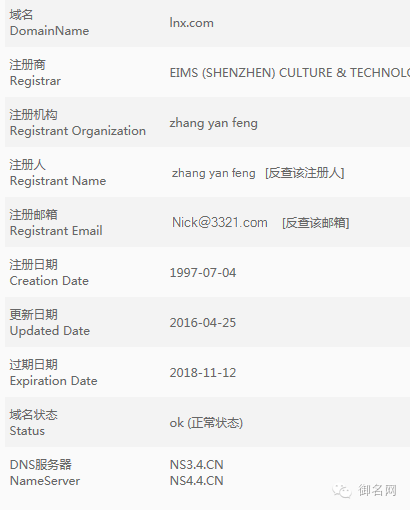Click the expiration date 2018-11-12
Viewport: 410px width, 510px height.
point(203,373)
